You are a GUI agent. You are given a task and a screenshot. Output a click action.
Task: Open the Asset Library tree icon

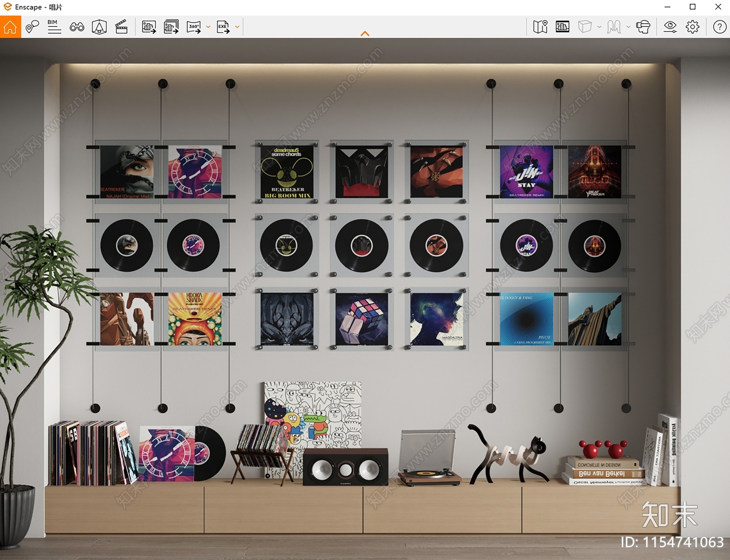pos(99,27)
